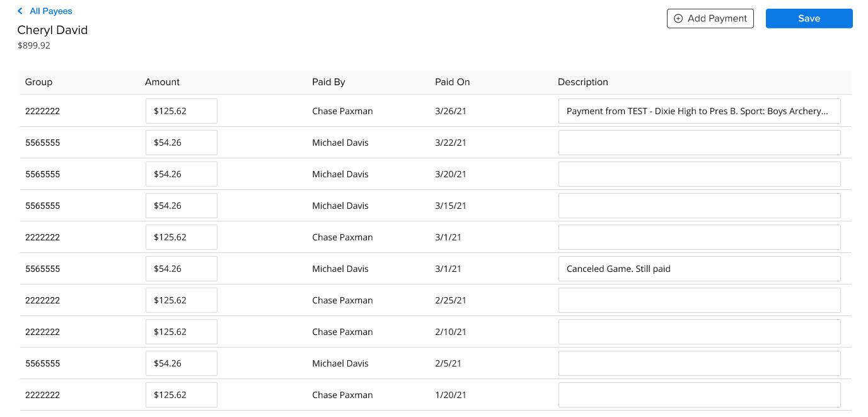Click group 5565555 in the 2/5/21 row
This screenshot has width=868, height=417.
click(43, 363)
